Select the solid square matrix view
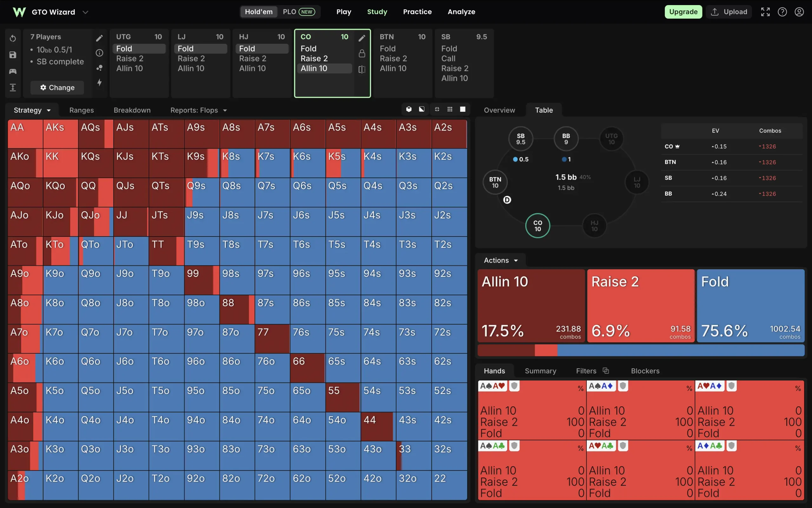812x508 pixels. pos(463,109)
